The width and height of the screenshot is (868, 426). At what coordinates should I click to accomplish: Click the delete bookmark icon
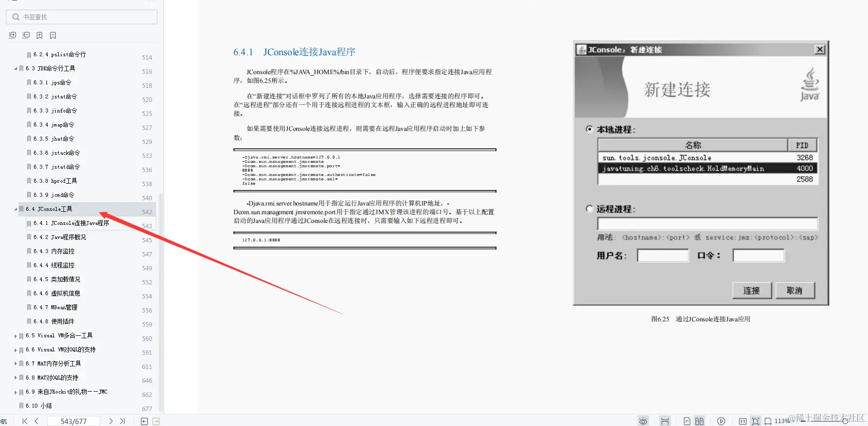53,35
